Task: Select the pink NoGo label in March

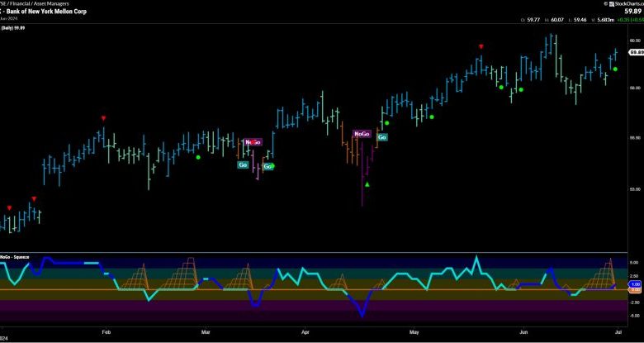Action: click(x=253, y=142)
